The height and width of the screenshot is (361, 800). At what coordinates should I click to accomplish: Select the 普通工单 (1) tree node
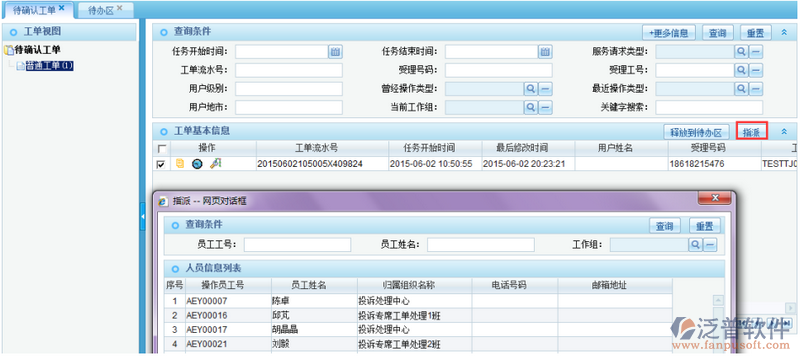click(50, 66)
